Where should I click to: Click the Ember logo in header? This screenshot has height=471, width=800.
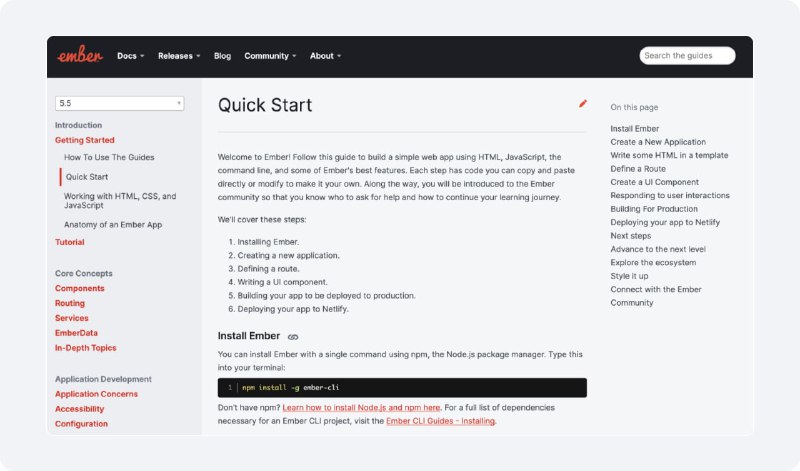[x=80, y=56]
